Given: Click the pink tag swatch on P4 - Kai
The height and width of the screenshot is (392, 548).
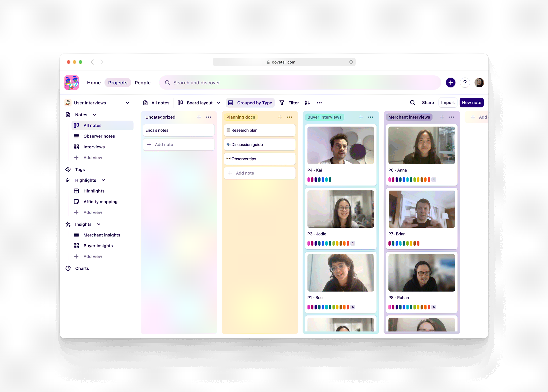Looking at the screenshot, I should pyautogui.click(x=309, y=180).
